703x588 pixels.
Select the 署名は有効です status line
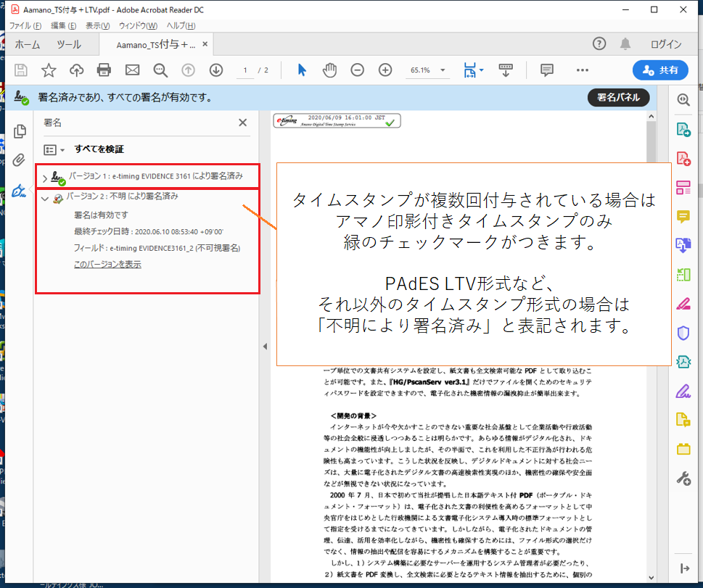101,215
